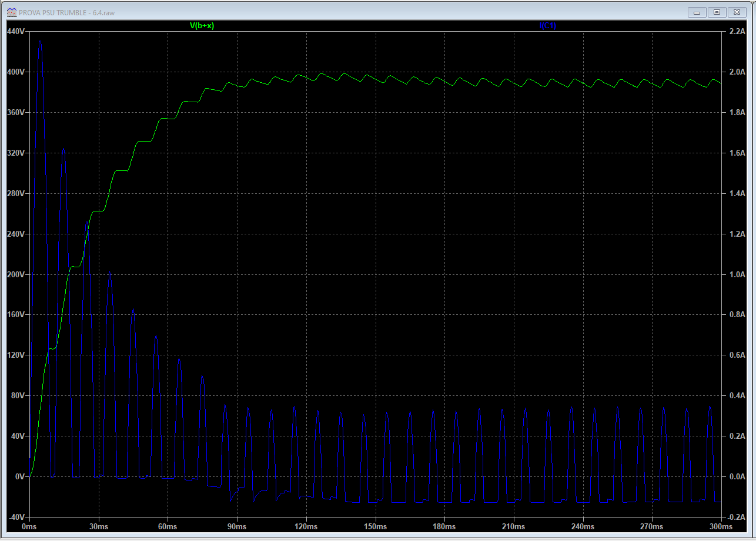Click the LTspice waveform window icon
This screenshot has height=541, width=756.
tap(11, 12)
